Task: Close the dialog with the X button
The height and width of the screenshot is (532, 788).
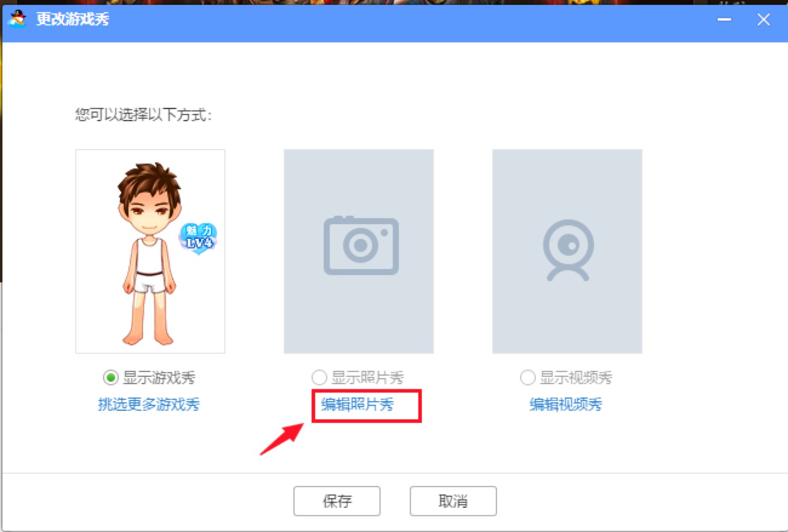Action: coord(763,19)
